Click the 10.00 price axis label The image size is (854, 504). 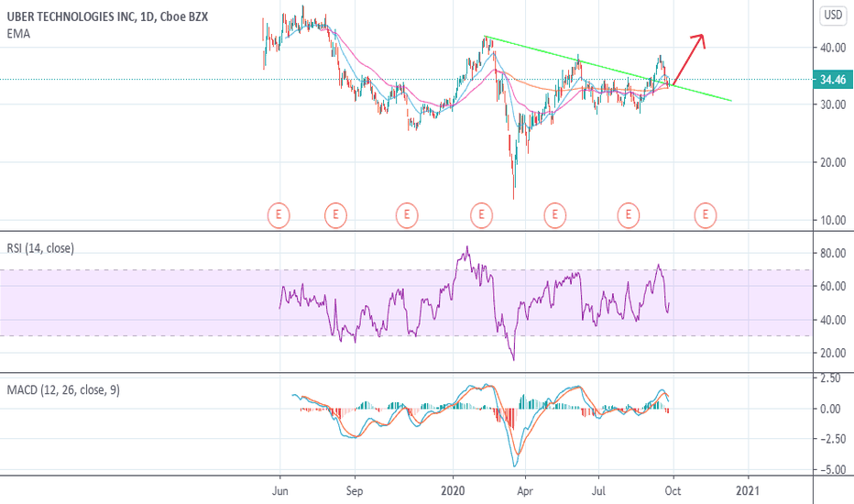coord(833,221)
